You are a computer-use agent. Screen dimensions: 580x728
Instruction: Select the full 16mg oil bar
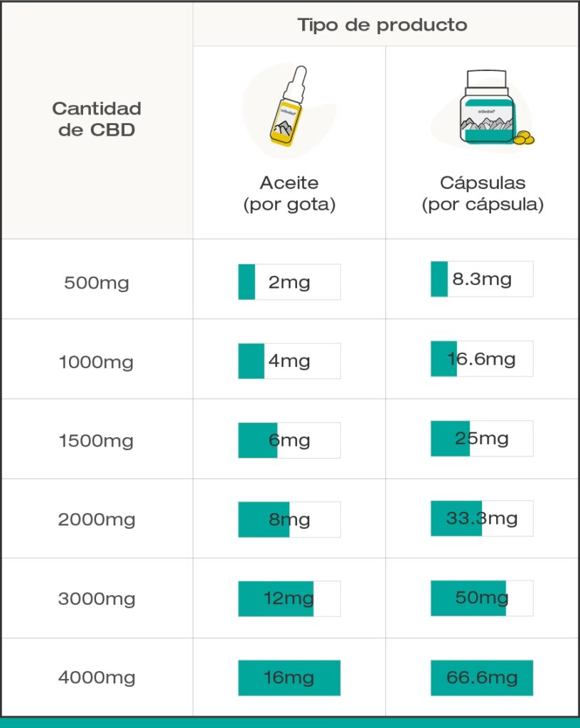point(289,678)
